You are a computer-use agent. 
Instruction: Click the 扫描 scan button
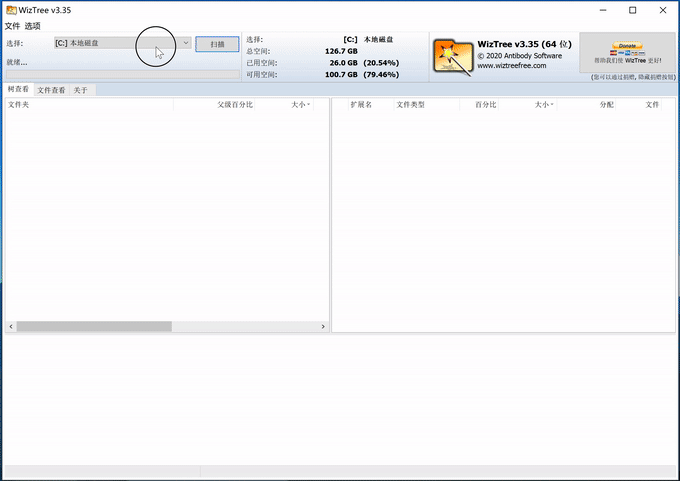click(217, 44)
